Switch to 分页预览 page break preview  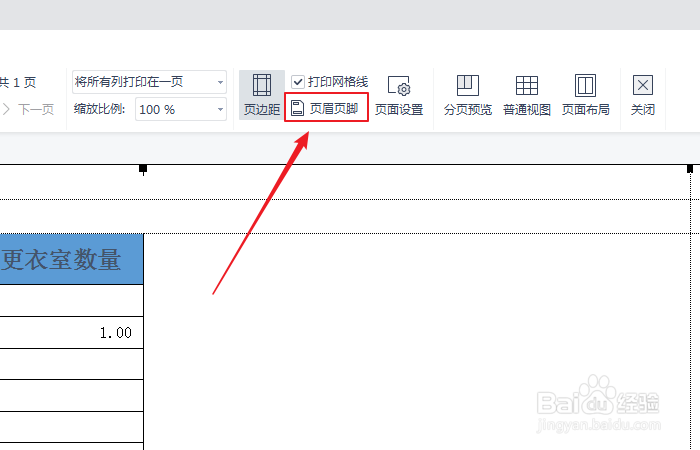pos(467,95)
